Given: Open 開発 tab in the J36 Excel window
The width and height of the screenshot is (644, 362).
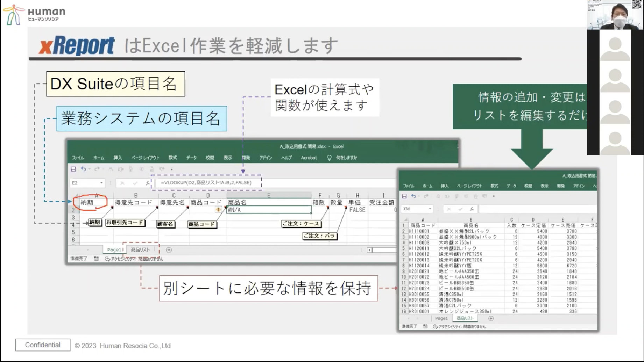Looking at the screenshot, I should [x=561, y=186].
